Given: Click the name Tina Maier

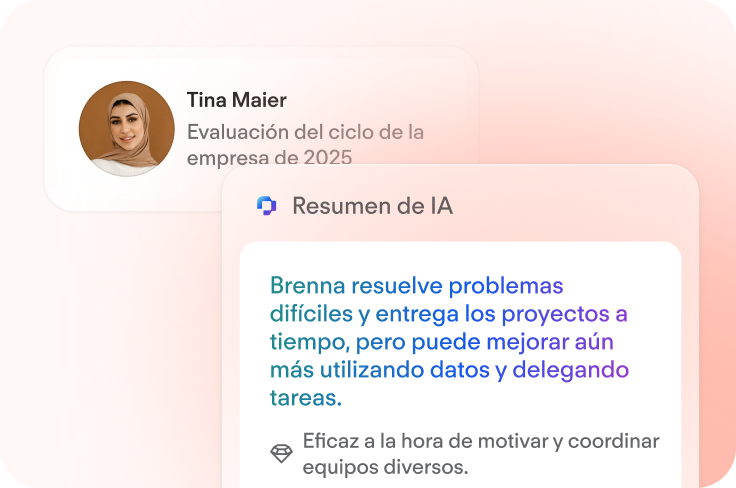Looking at the screenshot, I should coord(237,100).
